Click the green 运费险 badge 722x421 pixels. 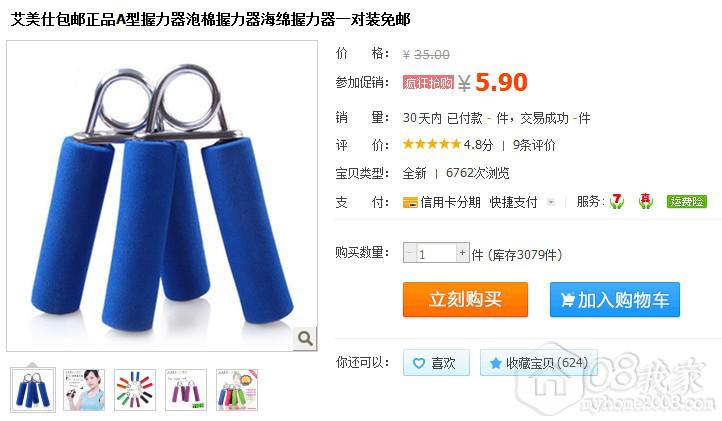tap(687, 201)
